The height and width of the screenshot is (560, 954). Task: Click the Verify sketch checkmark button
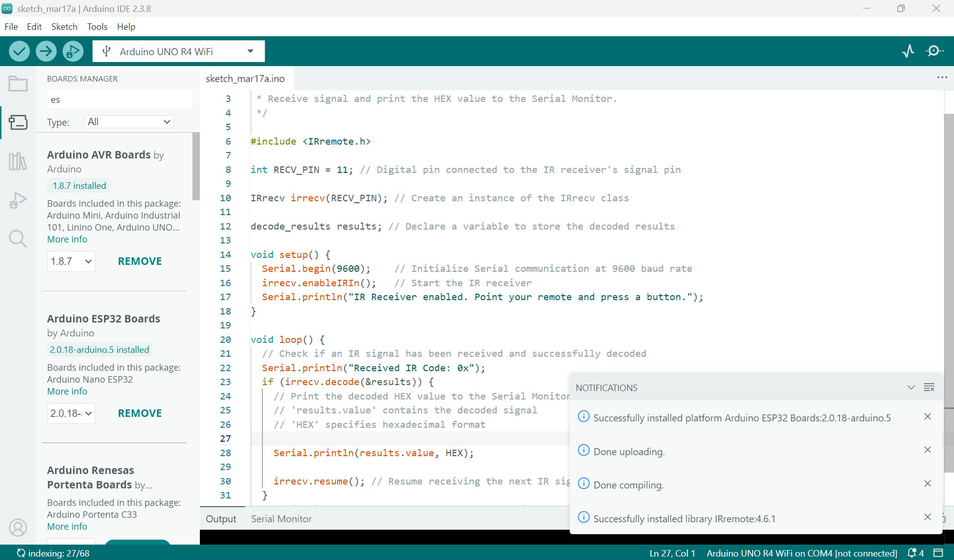tap(19, 51)
